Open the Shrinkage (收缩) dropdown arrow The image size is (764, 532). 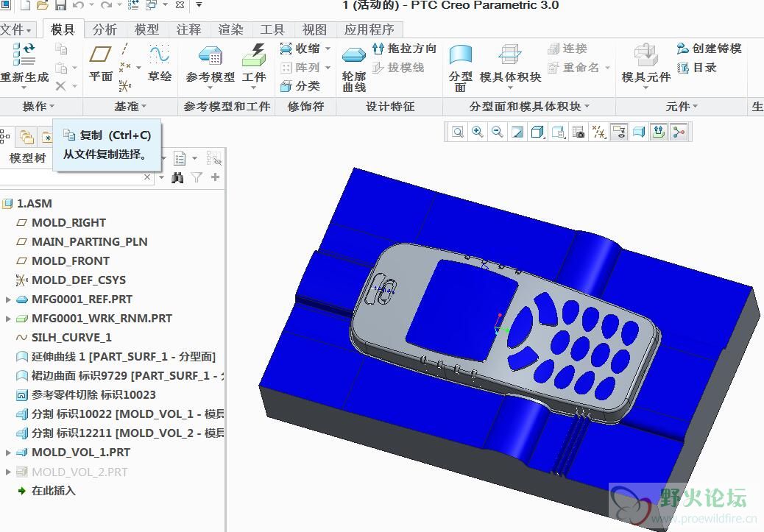(328, 49)
